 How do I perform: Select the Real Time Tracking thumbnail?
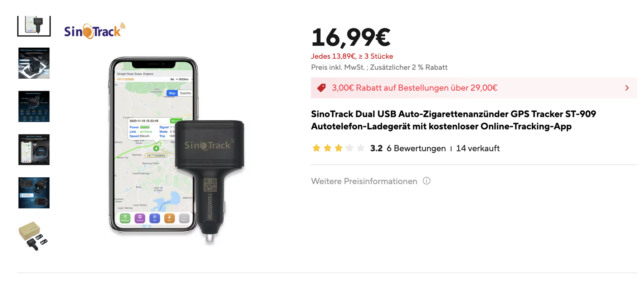(x=34, y=149)
